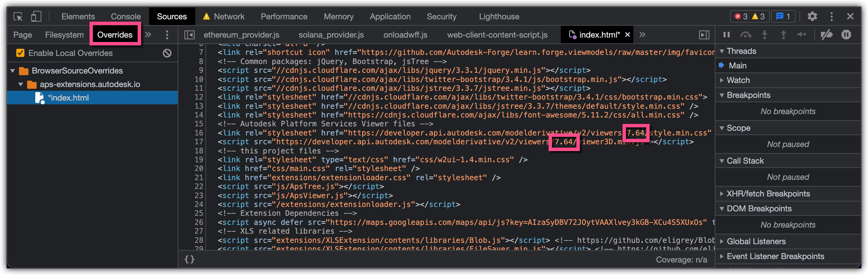This screenshot has width=868, height=275.
Task: Clear overrides configuration icon
Action: (x=167, y=53)
